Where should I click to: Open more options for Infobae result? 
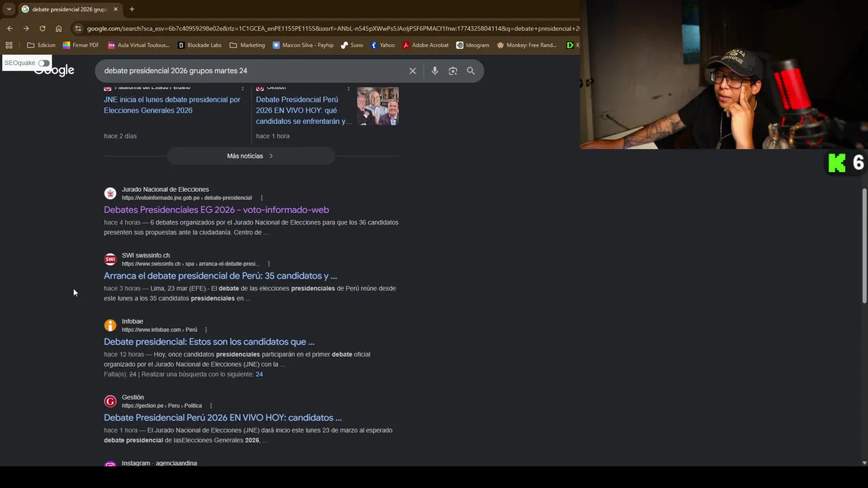(206, 330)
